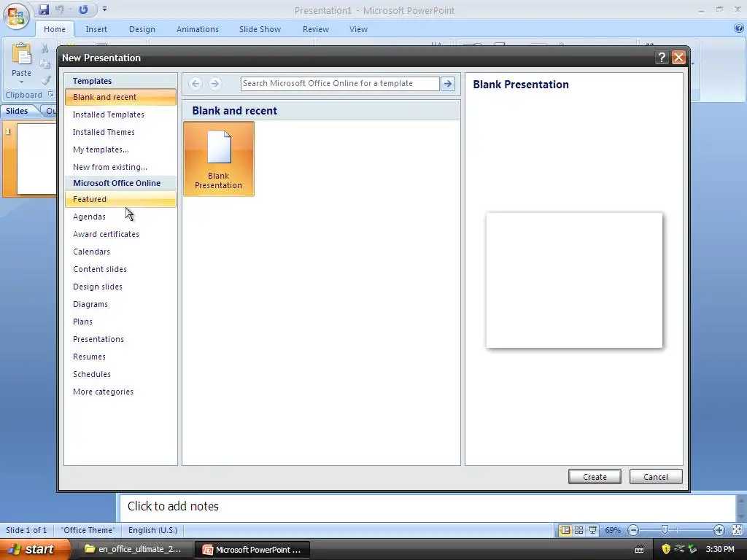Select Diagrams category
Viewport: 747px width, 560px height.
120,304
